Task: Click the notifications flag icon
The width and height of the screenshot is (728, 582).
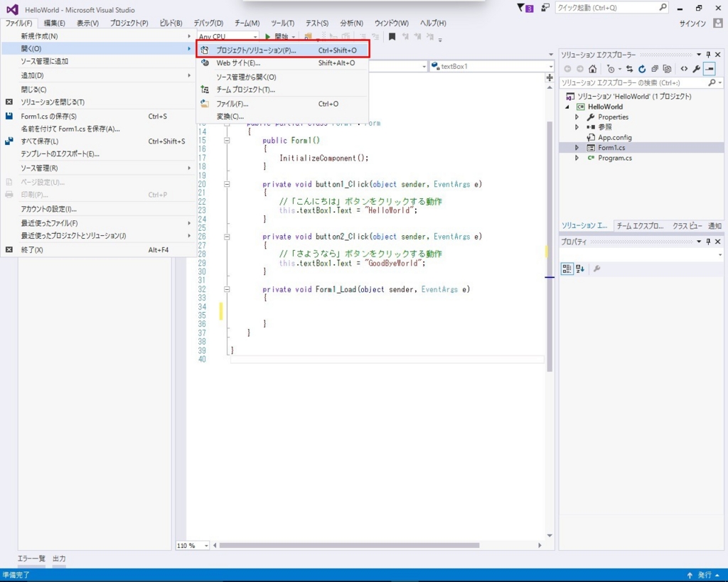Action: (525, 8)
